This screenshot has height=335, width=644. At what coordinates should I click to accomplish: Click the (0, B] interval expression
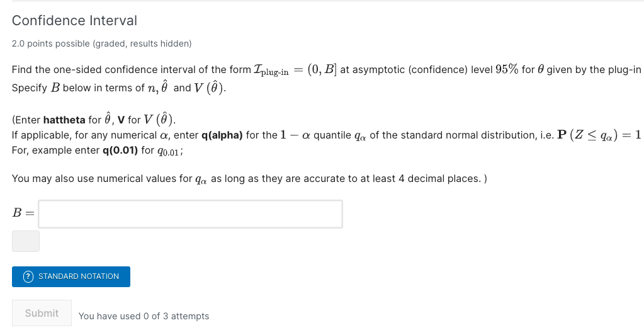pyautogui.click(x=322, y=69)
